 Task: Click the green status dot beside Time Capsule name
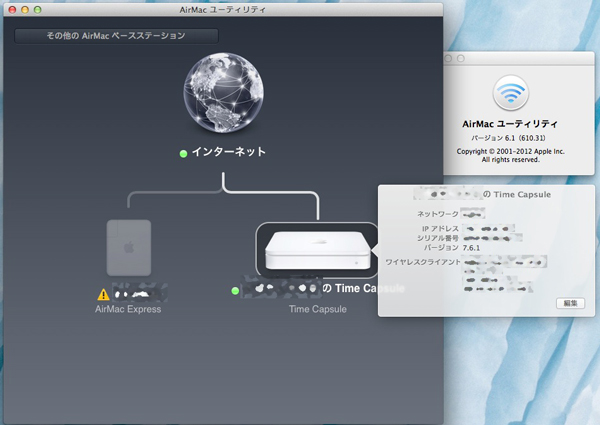(x=235, y=291)
